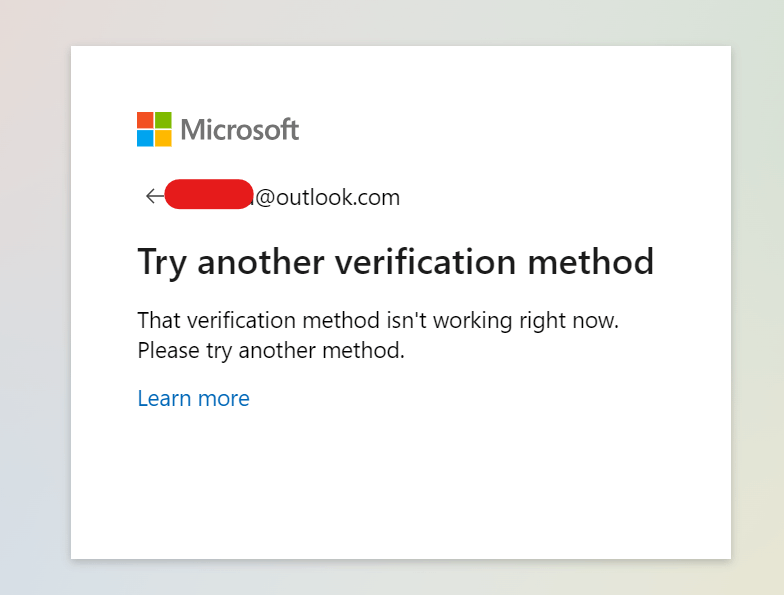Go back using the left arrow icon
Screen dimensions: 784x595
pyautogui.click(x=154, y=196)
